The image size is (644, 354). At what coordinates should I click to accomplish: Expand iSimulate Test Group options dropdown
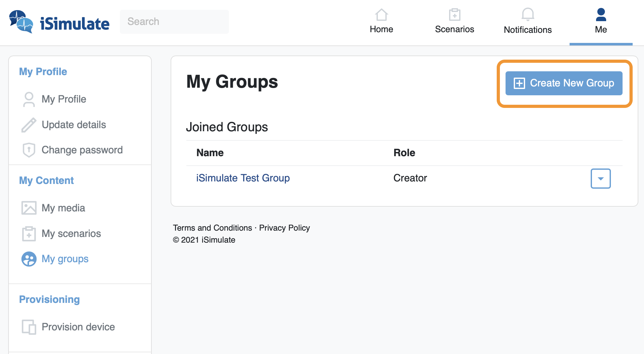(x=600, y=179)
